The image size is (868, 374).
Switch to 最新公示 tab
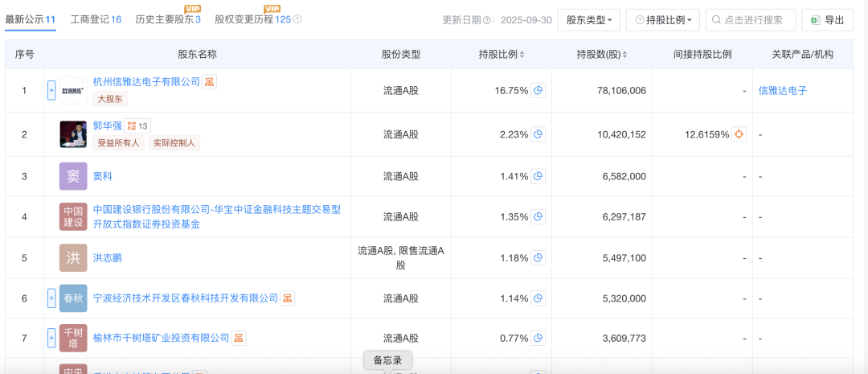31,19
